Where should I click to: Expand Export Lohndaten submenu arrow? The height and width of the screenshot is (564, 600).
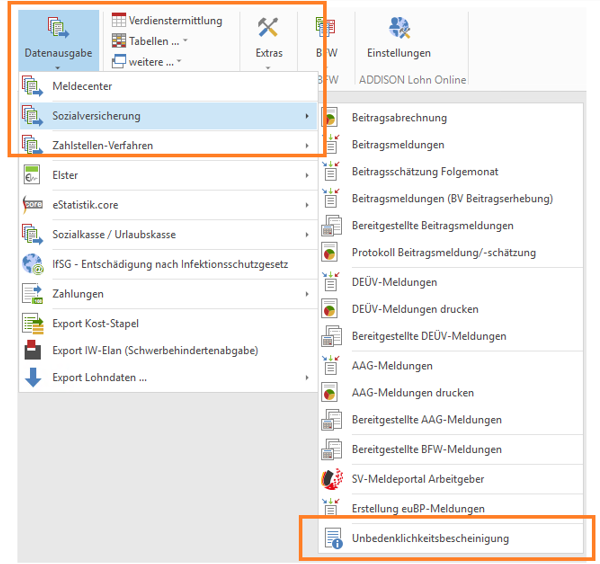[x=307, y=378]
